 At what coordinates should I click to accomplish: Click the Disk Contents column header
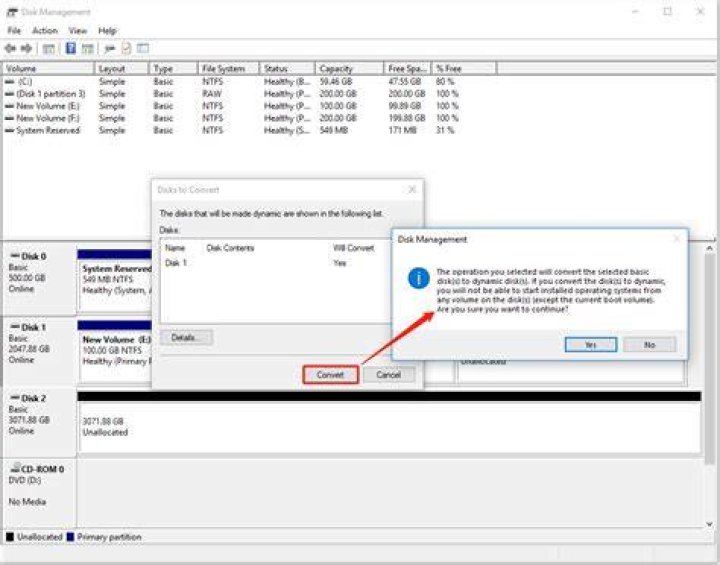(x=230, y=248)
